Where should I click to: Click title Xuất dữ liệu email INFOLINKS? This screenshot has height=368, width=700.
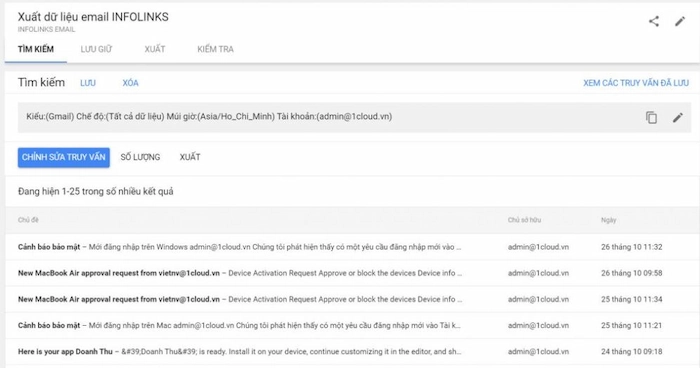[x=93, y=17]
